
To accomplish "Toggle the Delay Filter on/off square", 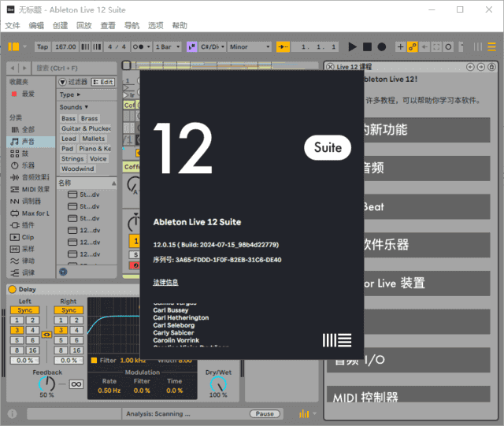I will click(94, 360).
